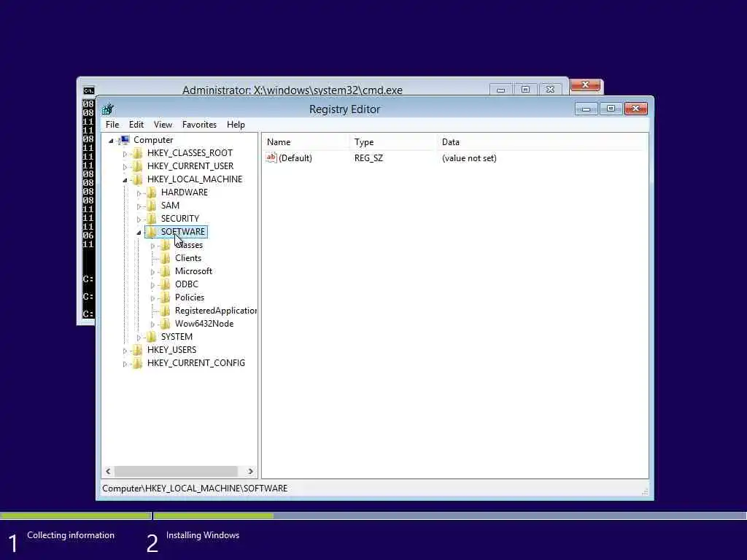
Task: Click the Classes folder icon
Action: [166, 245]
